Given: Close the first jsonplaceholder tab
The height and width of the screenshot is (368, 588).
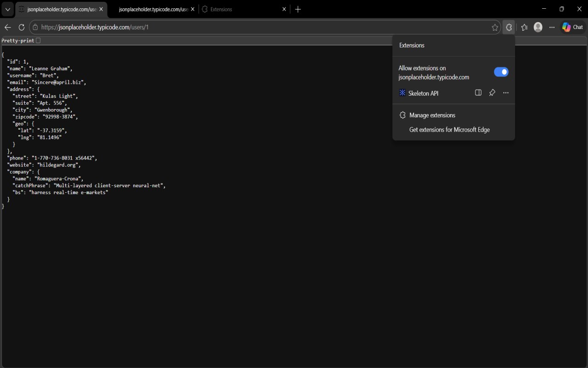Looking at the screenshot, I should tap(101, 9).
